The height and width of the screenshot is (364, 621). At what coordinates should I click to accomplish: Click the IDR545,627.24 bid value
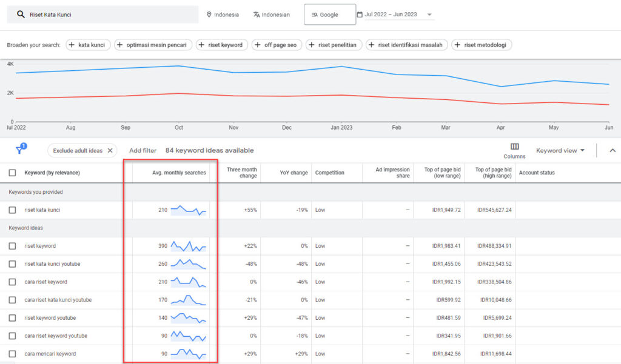coord(494,210)
